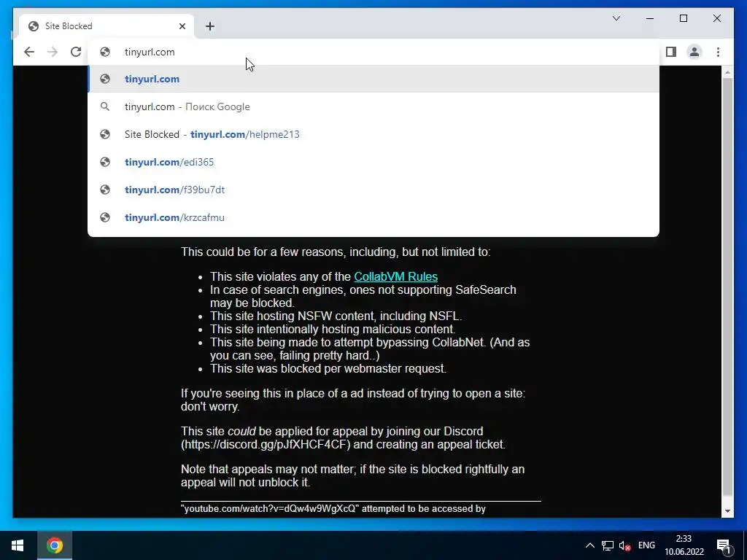Click the page scrollbar up arrow

click(x=727, y=72)
